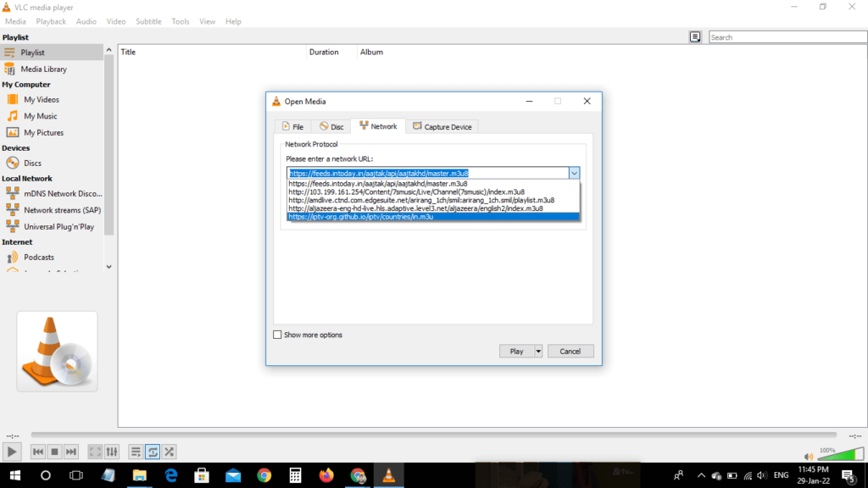Collapse the network URL dropdown arrow
The height and width of the screenshot is (488, 868).
pyautogui.click(x=574, y=173)
